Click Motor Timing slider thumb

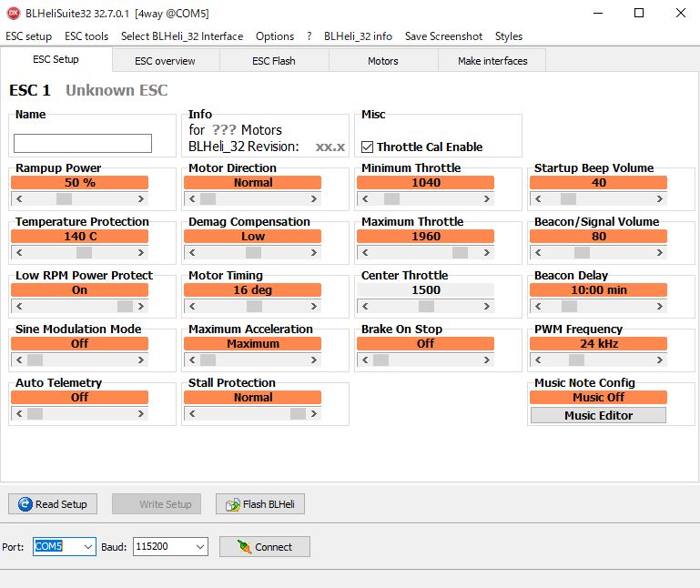[x=255, y=306]
